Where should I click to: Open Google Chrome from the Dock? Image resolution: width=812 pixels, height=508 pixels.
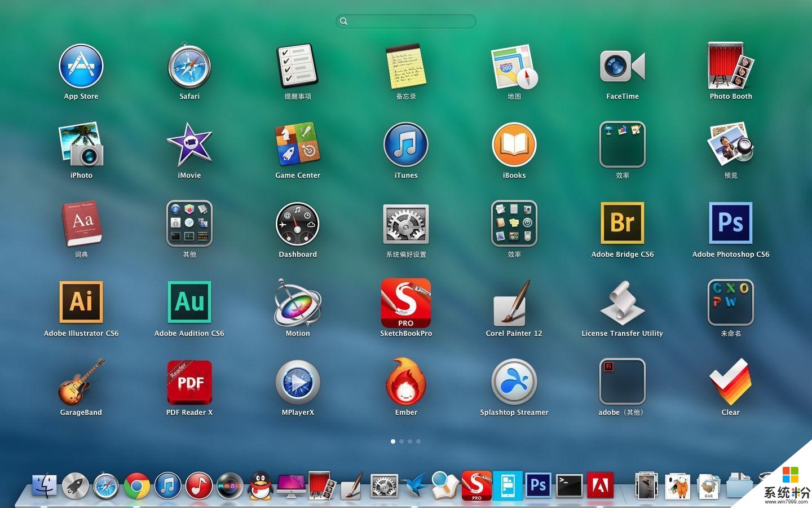tap(137, 485)
